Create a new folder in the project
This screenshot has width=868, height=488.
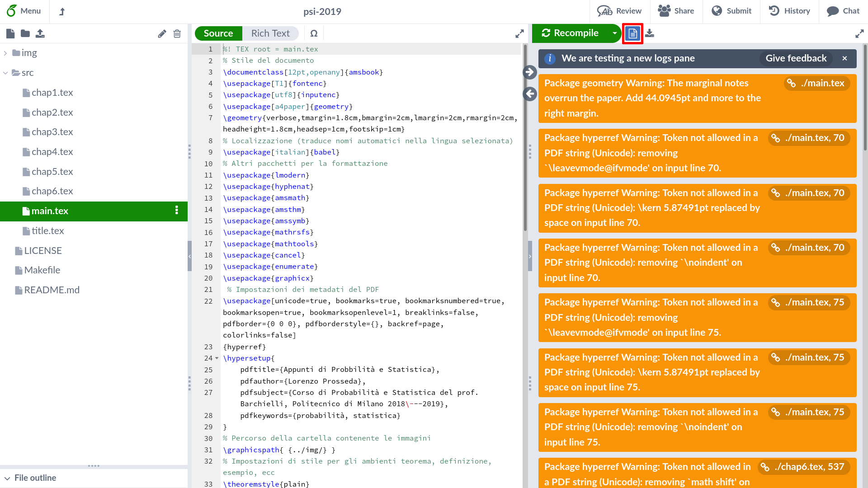(25, 33)
